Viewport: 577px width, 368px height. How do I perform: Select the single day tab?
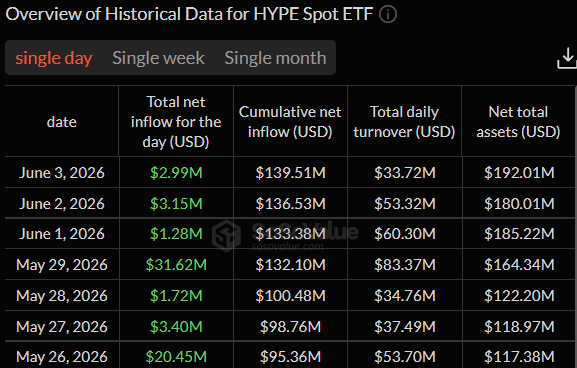click(x=54, y=58)
